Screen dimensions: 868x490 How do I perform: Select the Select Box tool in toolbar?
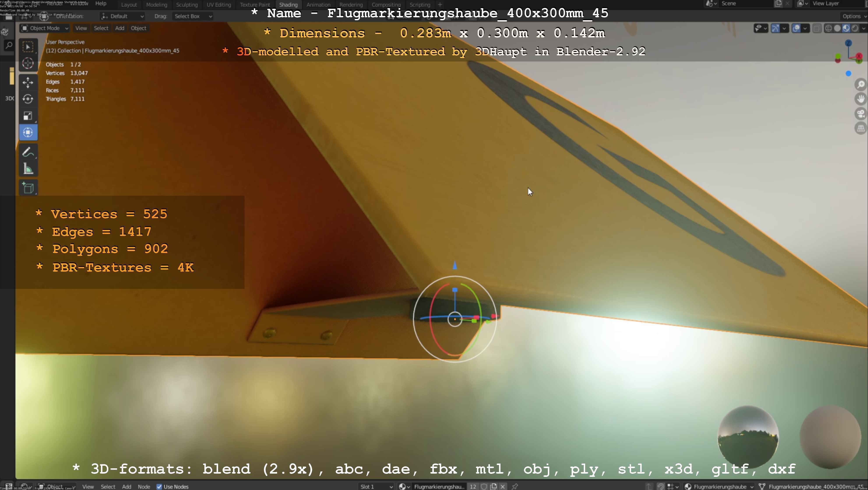click(x=28, y=46)
